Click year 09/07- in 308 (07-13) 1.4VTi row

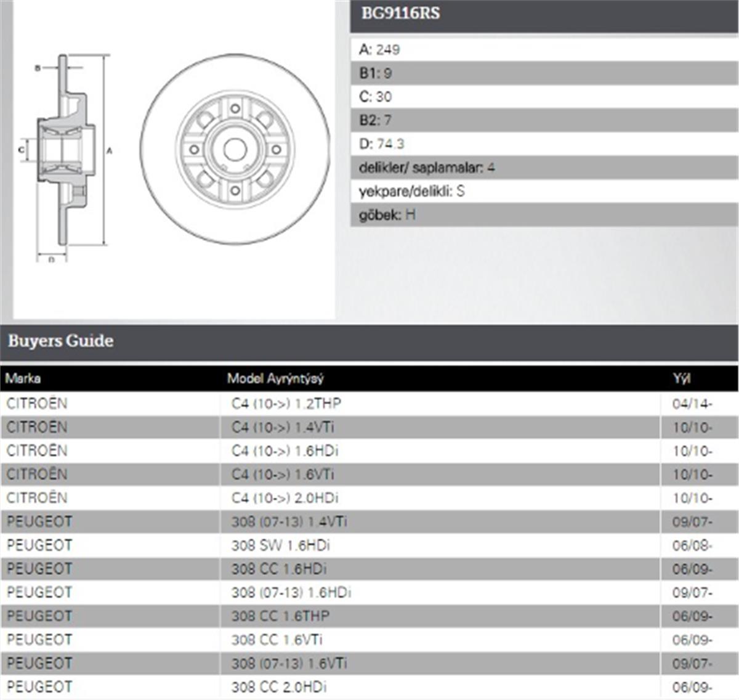click(x=692, y=521)
